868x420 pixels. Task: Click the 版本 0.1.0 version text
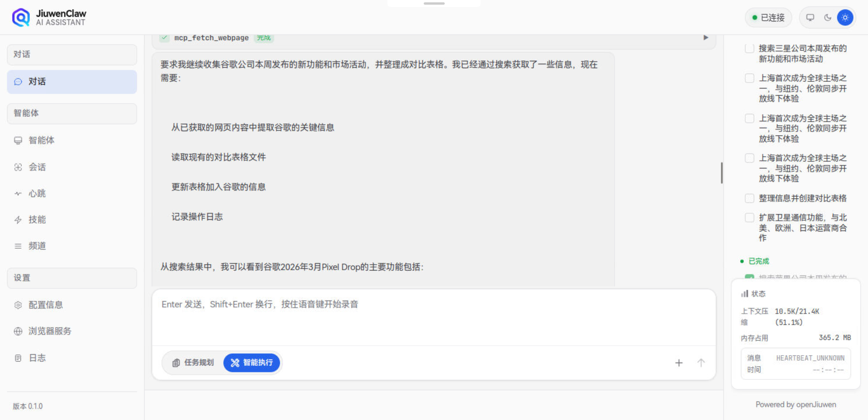(28, 406)
